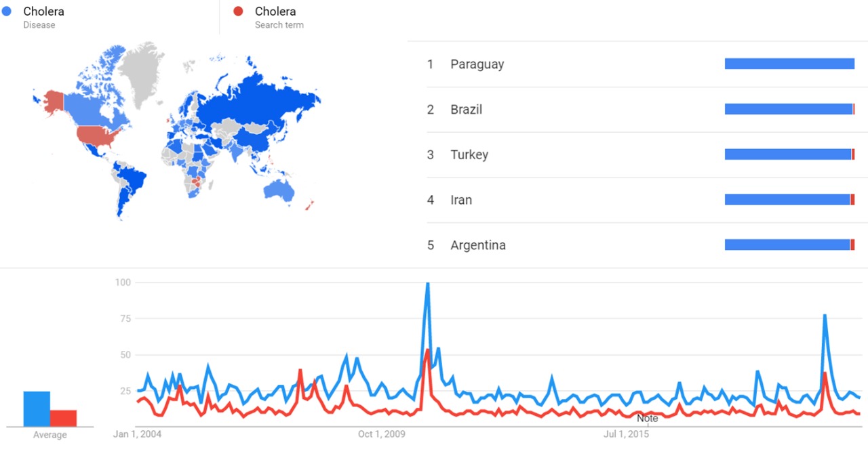Click Argentina's comparison bar

coord(789,245)
